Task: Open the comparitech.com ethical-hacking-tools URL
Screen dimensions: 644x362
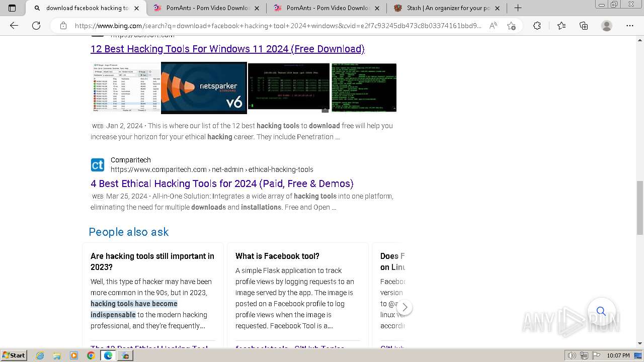Action: (212, 169)
